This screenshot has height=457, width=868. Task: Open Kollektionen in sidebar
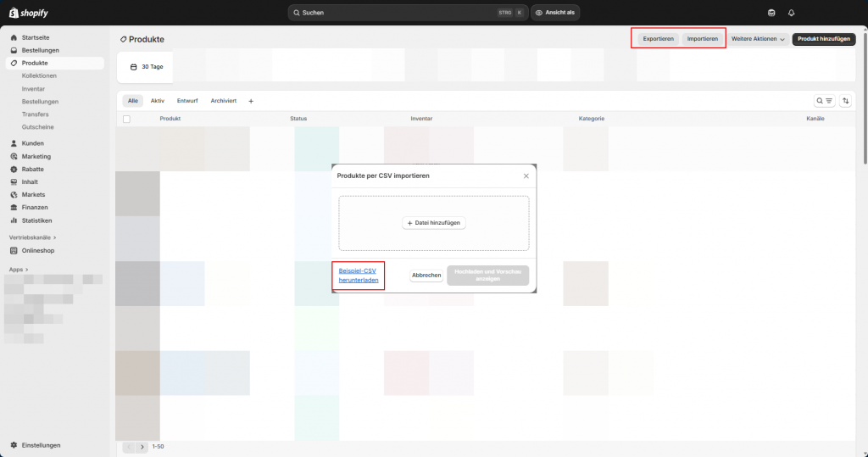tap(39, 76)
